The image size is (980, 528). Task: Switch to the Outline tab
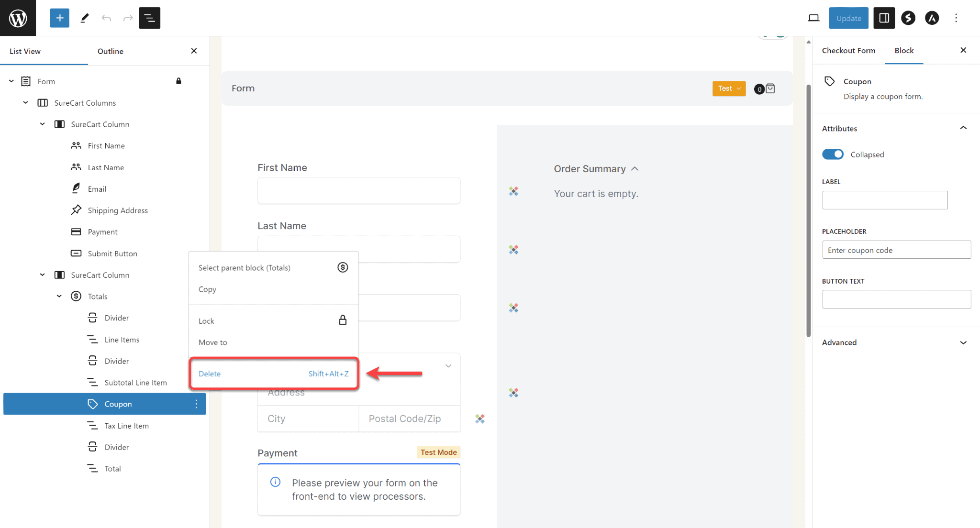coord(111,51)
